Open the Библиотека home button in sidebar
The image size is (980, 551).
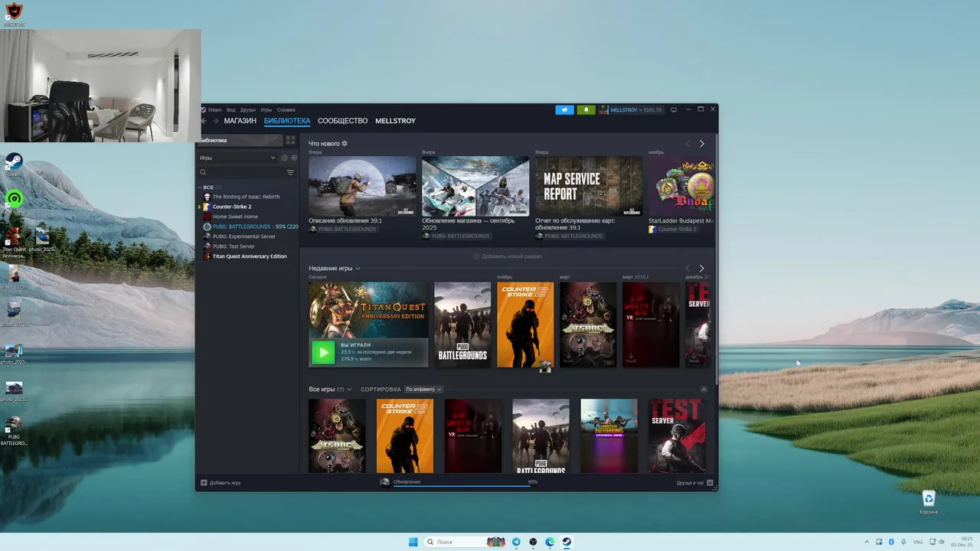pyautogui.click(x=240, y=140)
